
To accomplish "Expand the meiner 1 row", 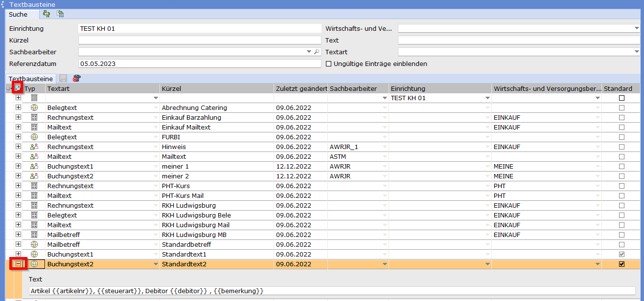I will click(x=19, y=166).
